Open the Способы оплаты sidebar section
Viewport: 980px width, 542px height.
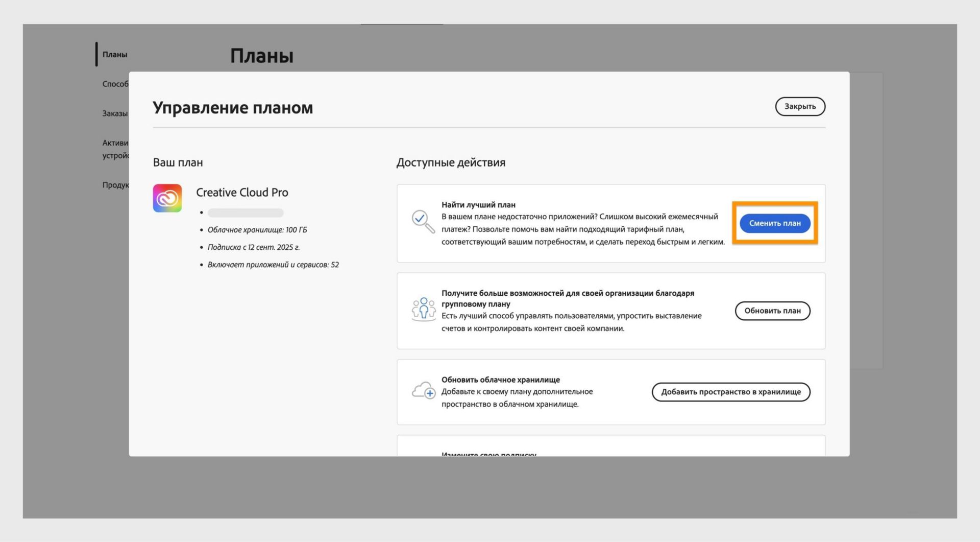pyautogui.click(x=114, y=84)
